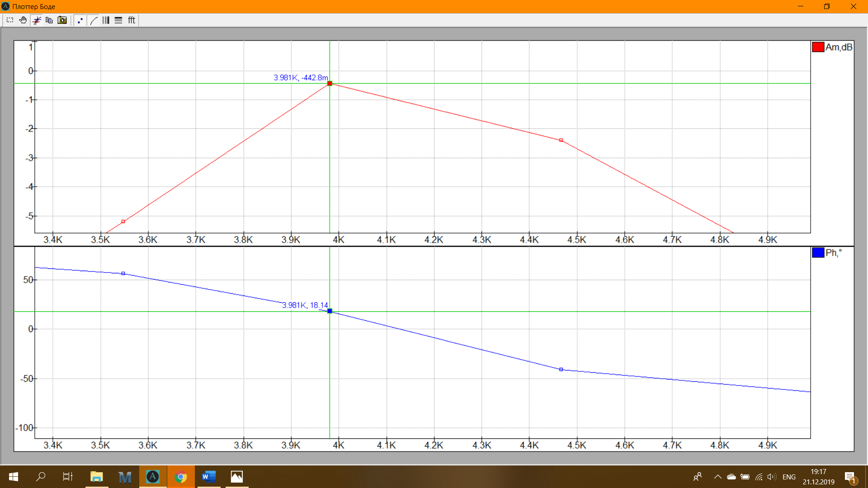Viewport: 868px width, 488px height.
Task: Activate the hand pan tool
Action: click(x=23, y=20)
